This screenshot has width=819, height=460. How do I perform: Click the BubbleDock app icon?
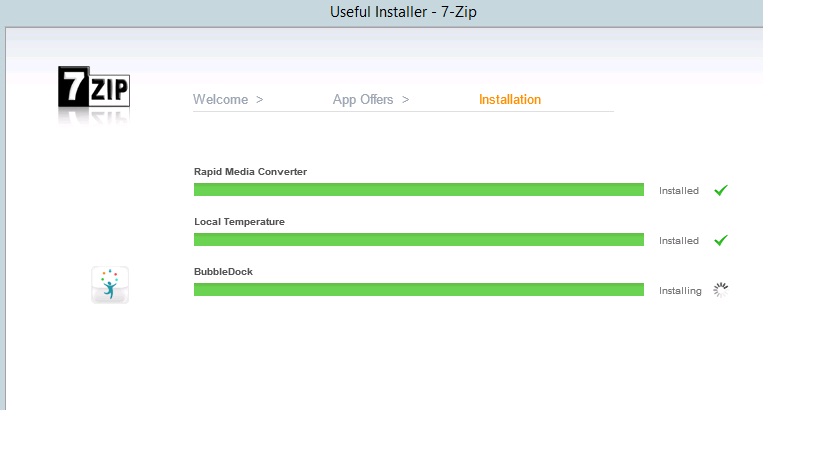[x=110, y=285]
